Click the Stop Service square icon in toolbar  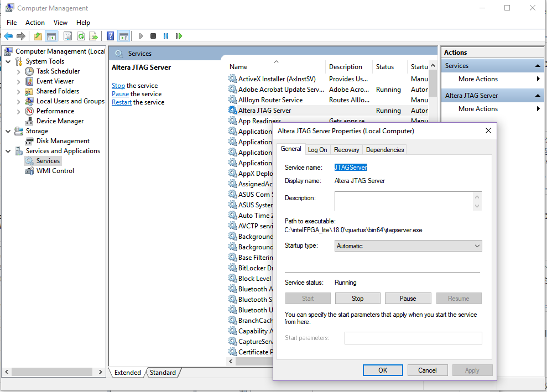[x=153, y=36]
